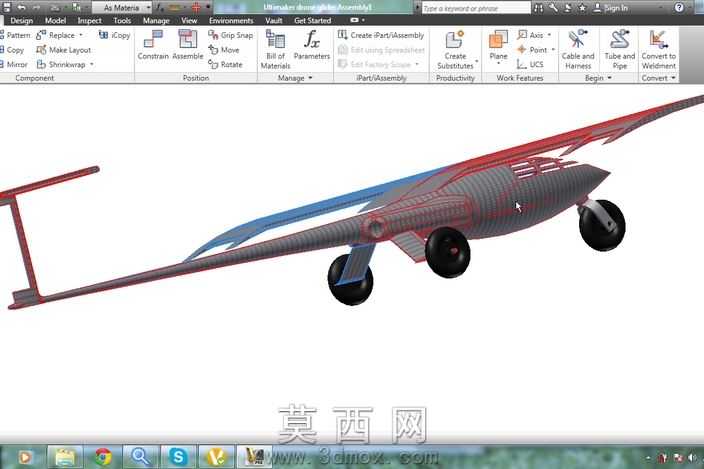
Task: Create a UCS
Action: [530, 65]
